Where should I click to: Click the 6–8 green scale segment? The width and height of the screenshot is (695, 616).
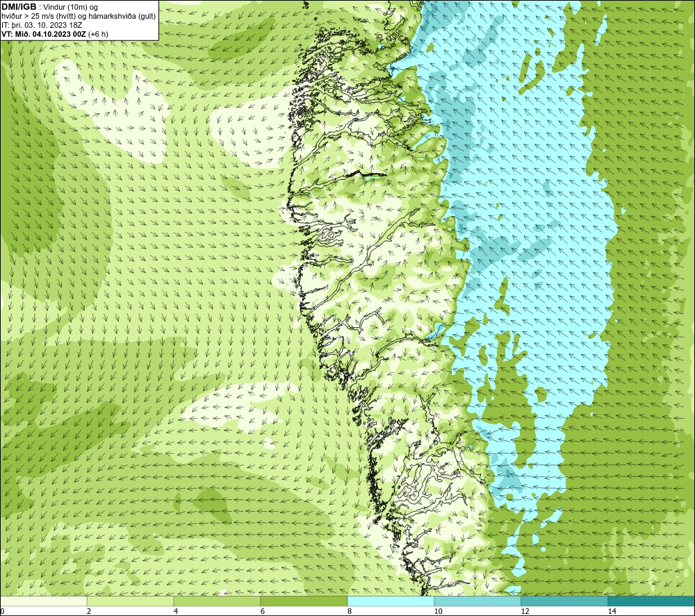[304, 601]
